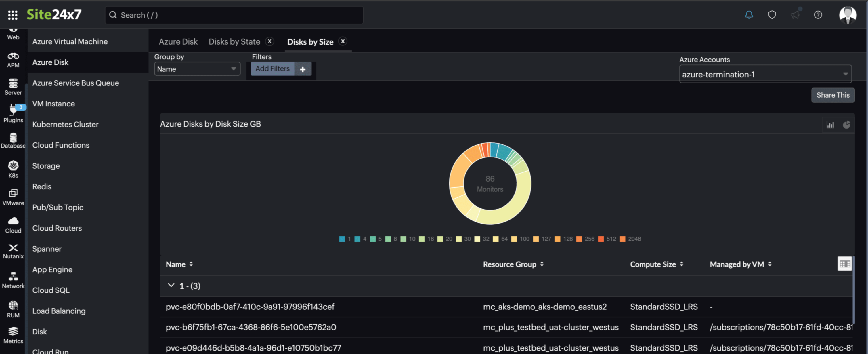Click the Search ( / ) input field
The height and width of the screenshot is (354, 868).
(234, 15)
